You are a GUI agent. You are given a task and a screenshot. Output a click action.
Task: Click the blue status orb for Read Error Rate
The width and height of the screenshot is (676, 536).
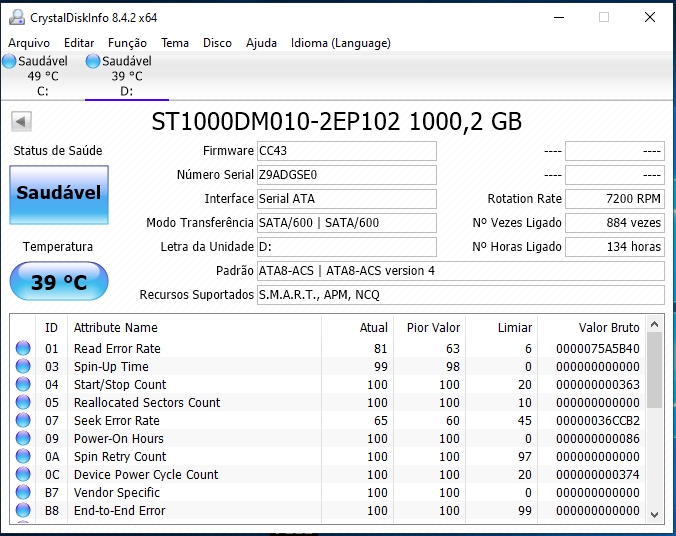(x=23, y=348)
